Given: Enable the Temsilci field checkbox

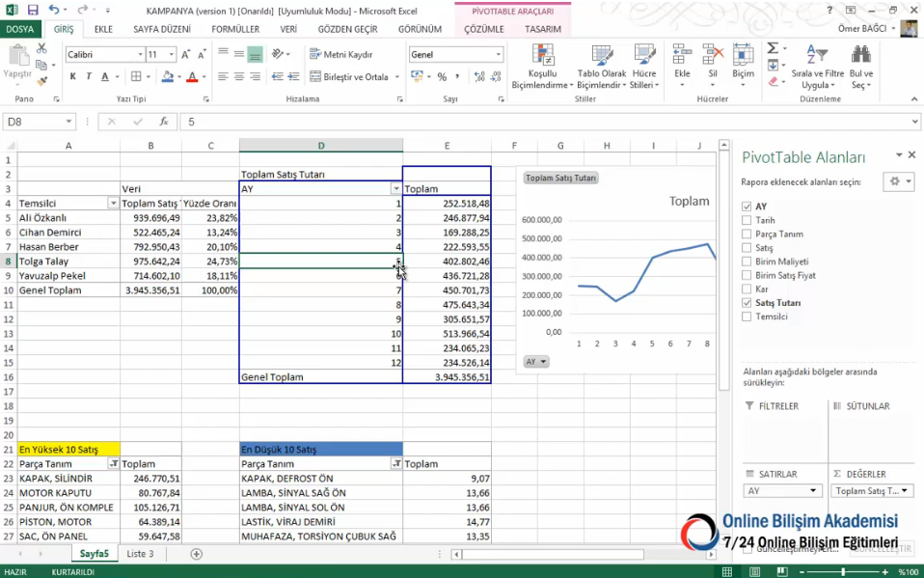Looking at the screenshot, I should point(747,317).
